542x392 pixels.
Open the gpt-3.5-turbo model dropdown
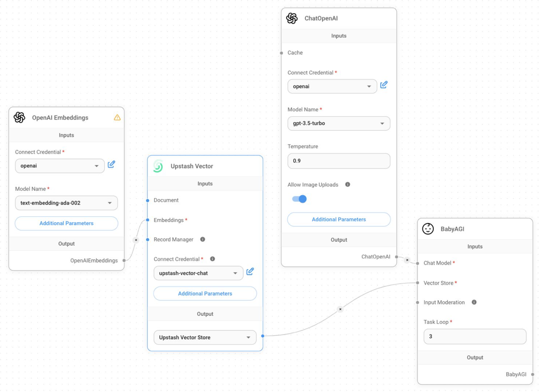pyautogui.click(x=338, y=123)
